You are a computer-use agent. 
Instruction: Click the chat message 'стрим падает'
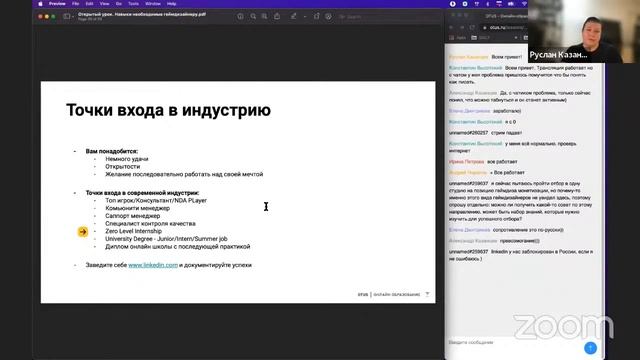(x=507, y=133)
